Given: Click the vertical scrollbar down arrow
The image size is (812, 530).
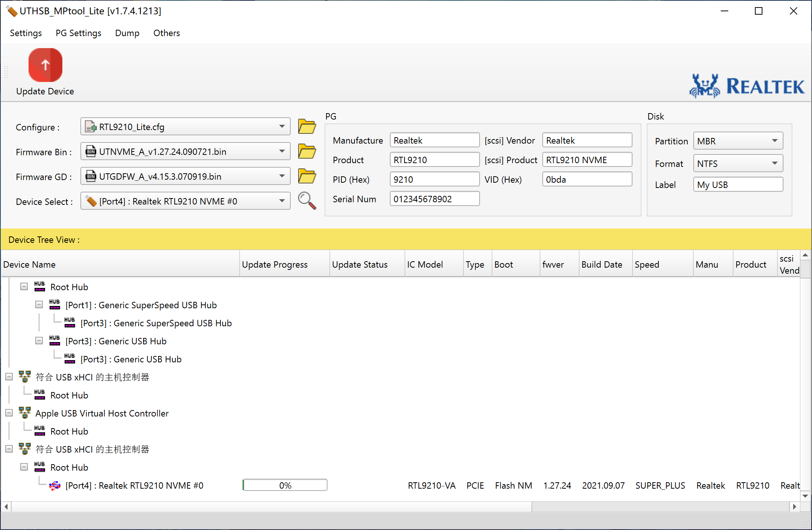Looking at the screenshot, I should 805,496.
